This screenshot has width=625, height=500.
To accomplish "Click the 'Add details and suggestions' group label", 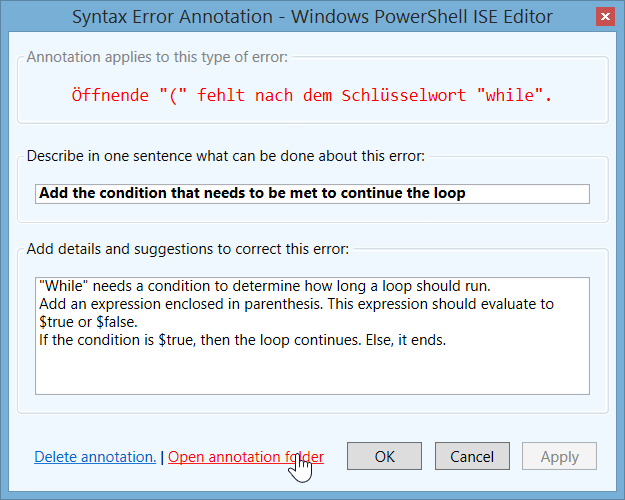I will point(187,248).
